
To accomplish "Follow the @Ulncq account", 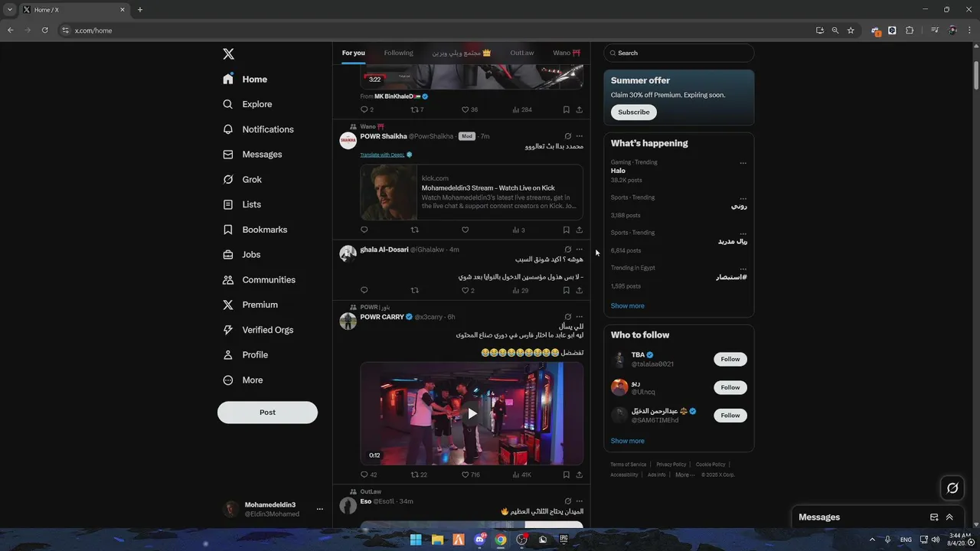I will 730,387.
